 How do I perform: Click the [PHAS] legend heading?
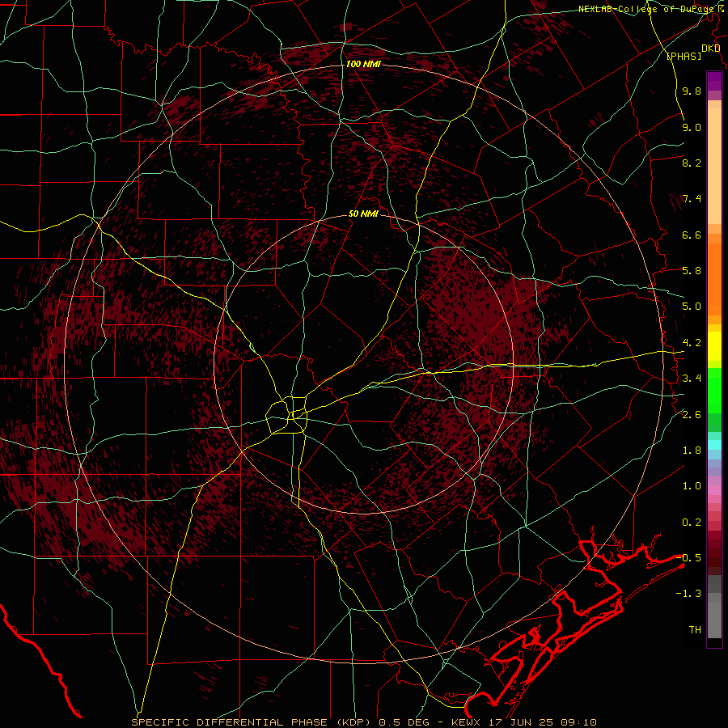pyautogui.click(x=684, y=56)
